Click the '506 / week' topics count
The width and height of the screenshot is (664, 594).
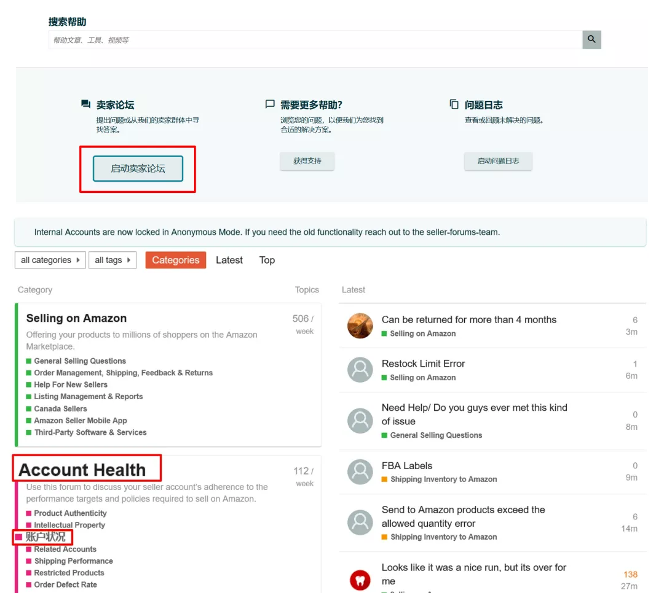coord(304,324)
